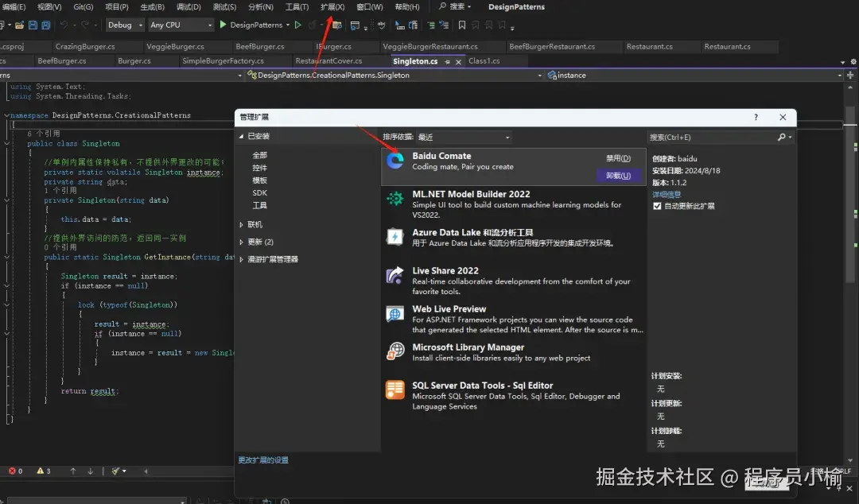Click the Save file toolbar icon
The image size is (859, 504).
pos(33,25)
